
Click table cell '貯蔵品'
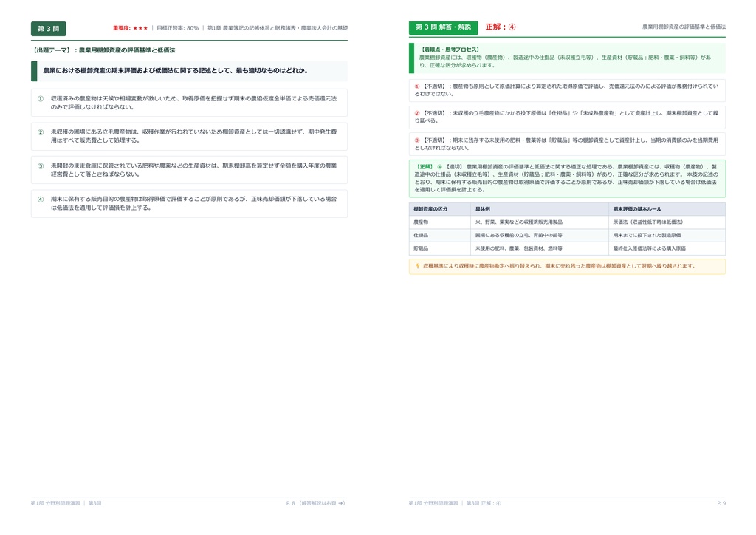[421, 248]
